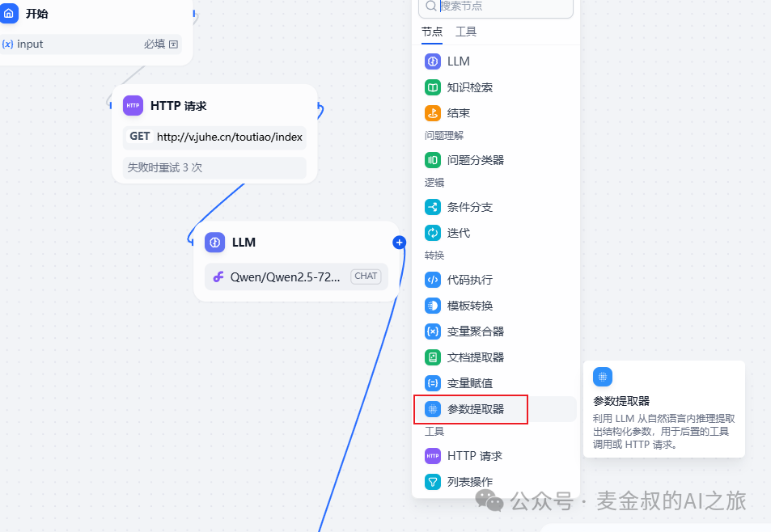Viewport: 771px width, 532px height.
Task: Click the 文档提取器 label text
Action: 476,357
